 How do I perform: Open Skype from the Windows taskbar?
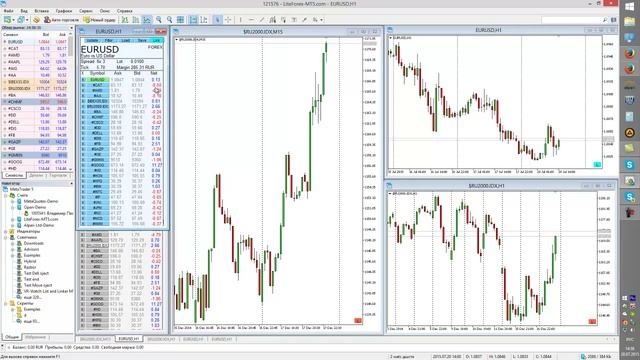pyautogui.click(x=630, y=165)
